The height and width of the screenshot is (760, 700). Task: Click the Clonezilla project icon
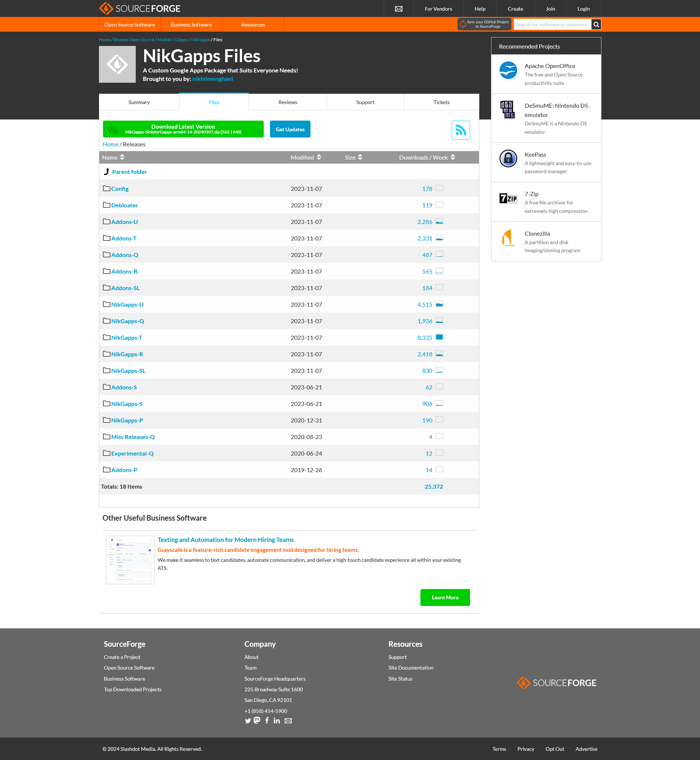(508, 238)
